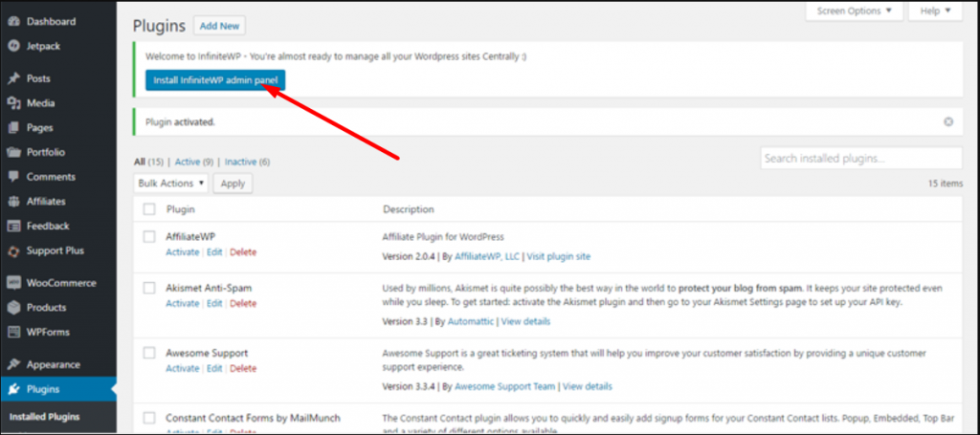Click Visit plugin site for AffiliateWP
980x435 pixels.
point(559,256)
